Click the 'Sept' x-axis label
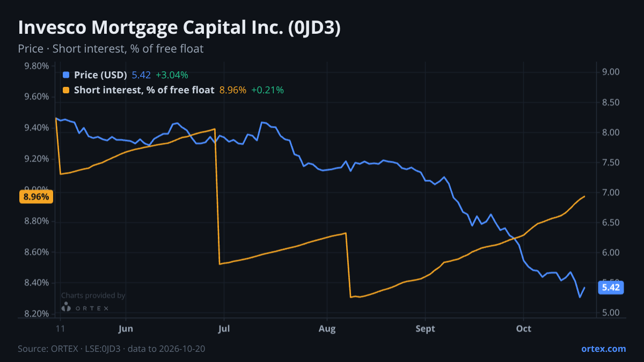644x362 pixels. 426,328
